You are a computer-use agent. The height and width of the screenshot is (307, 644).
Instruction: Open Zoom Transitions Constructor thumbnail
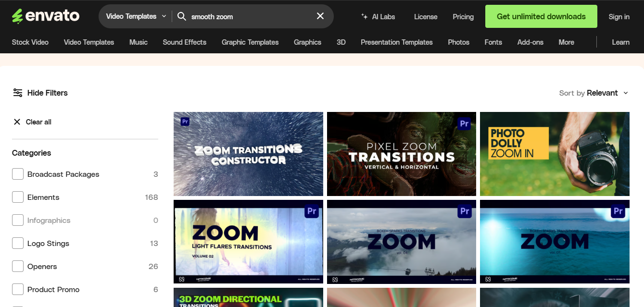248,154
